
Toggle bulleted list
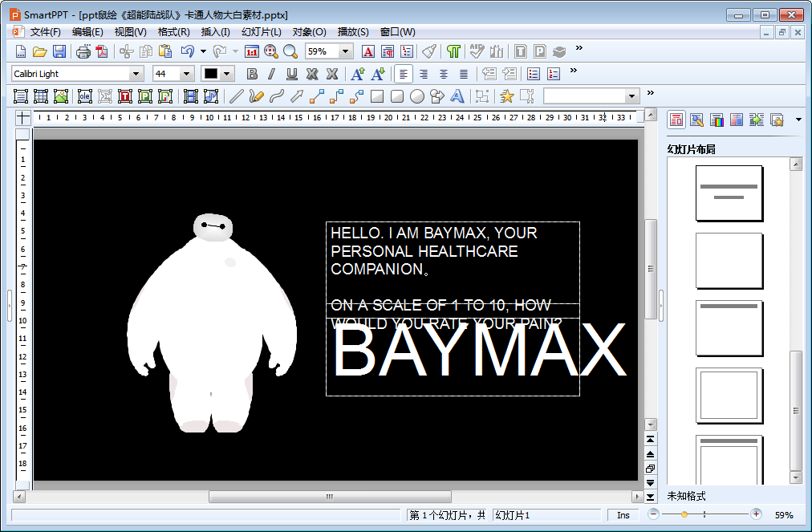pyautogui.click(x=534, y=74)
